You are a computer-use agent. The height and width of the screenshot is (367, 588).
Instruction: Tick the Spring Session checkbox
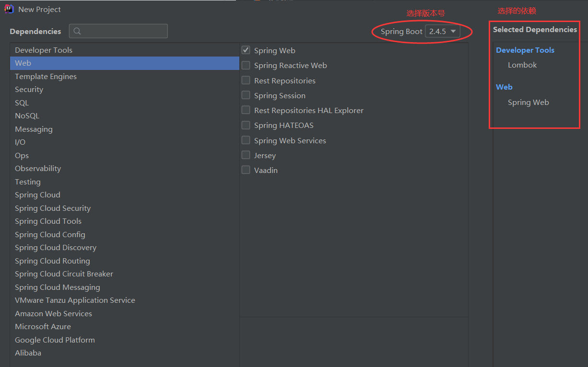click(246, 95)
